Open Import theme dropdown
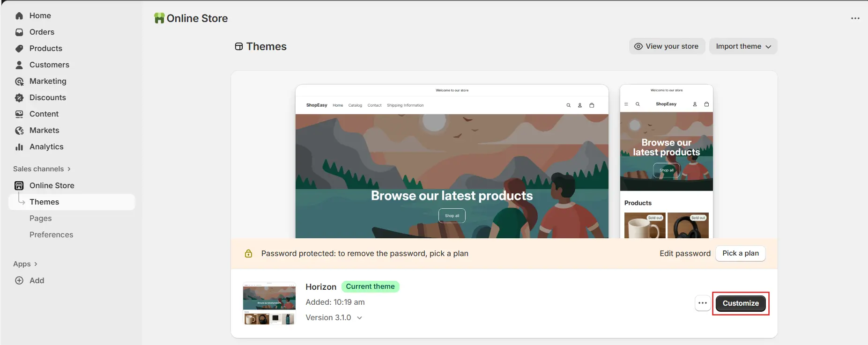868x345 pixels. (743, 46)
